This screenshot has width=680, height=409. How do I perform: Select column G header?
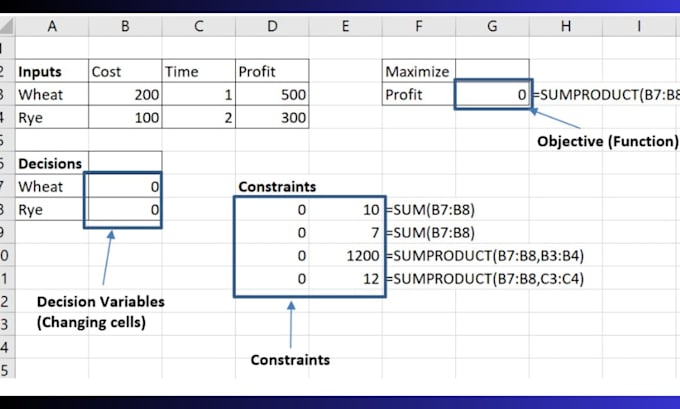[492, 26]
